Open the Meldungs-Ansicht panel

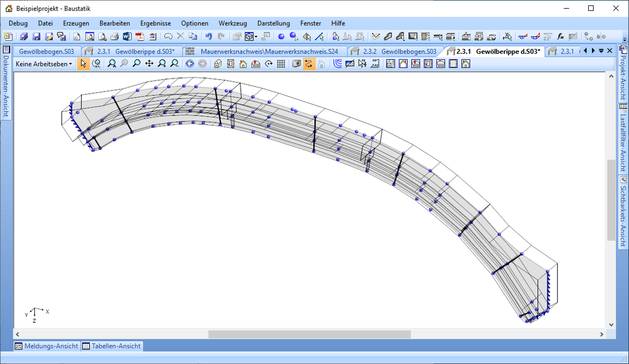point(47,346)
